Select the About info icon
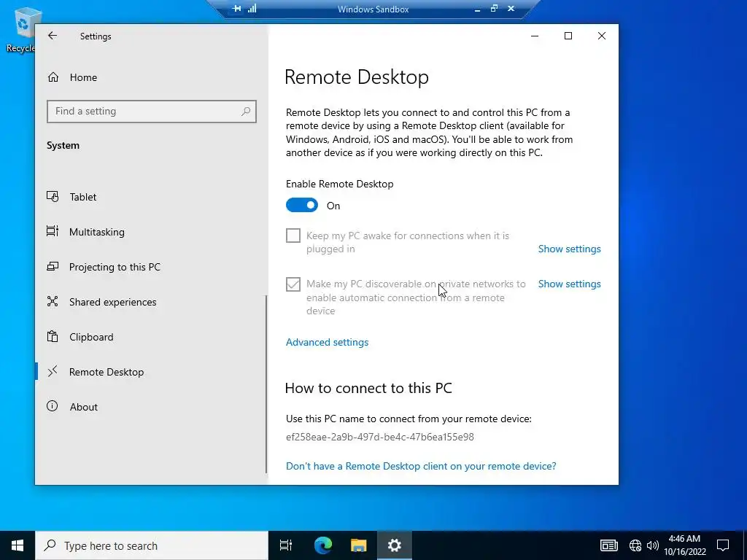The image size is (747, 560). click(53, 406)
